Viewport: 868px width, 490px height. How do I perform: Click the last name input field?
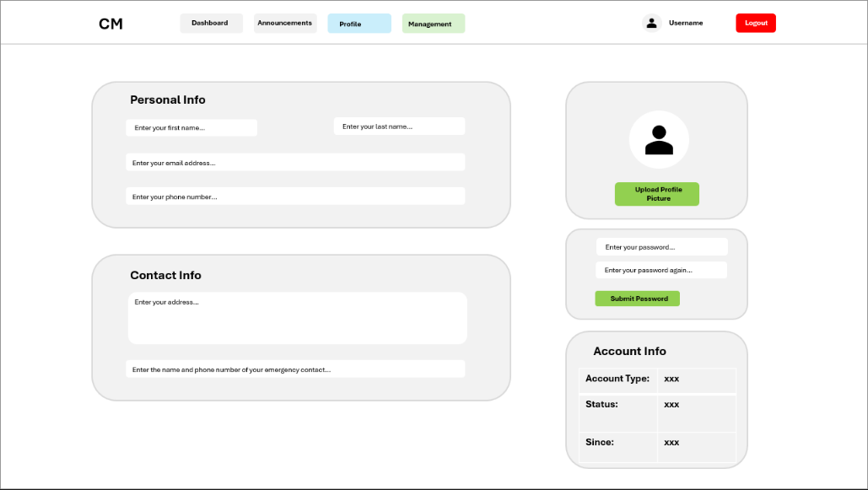point(399,127)
